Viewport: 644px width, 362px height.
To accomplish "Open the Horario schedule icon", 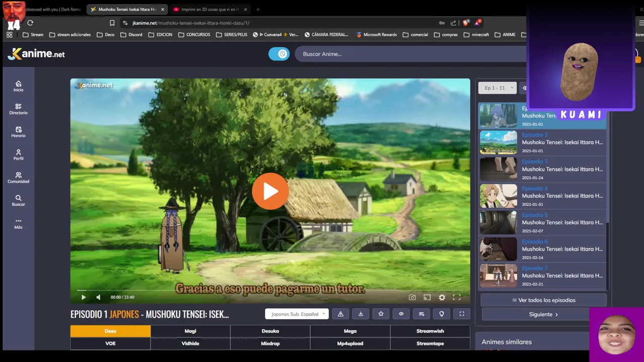I will point(18,132).
